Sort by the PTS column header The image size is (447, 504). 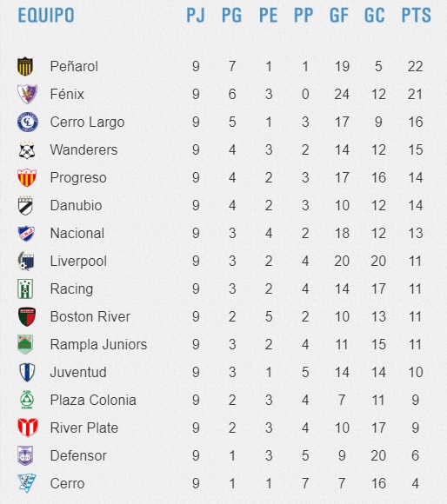pos(417,16)
